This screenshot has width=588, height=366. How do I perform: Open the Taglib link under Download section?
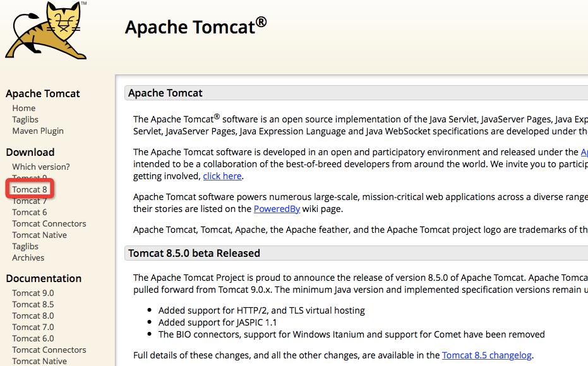[25, 247]
